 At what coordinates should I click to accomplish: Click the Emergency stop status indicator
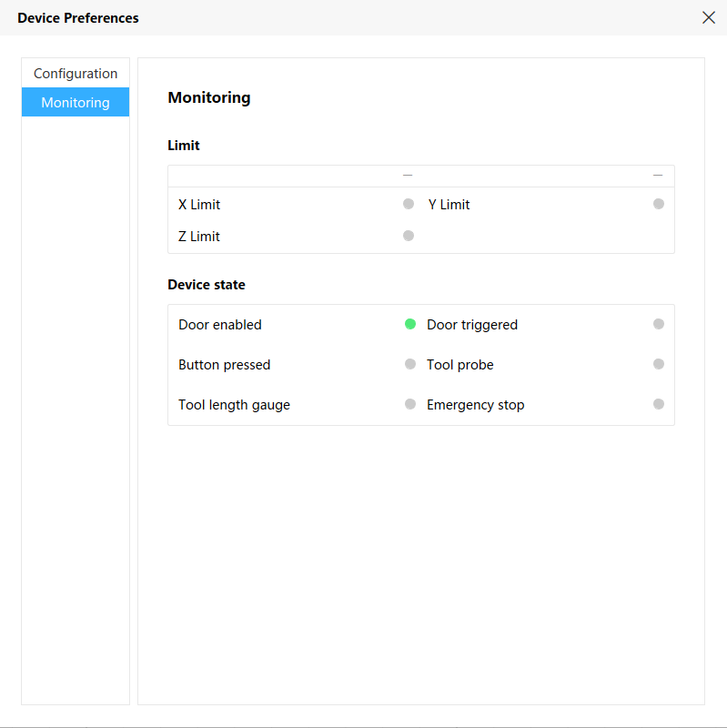pyautogui.click(x=659, y=404)
